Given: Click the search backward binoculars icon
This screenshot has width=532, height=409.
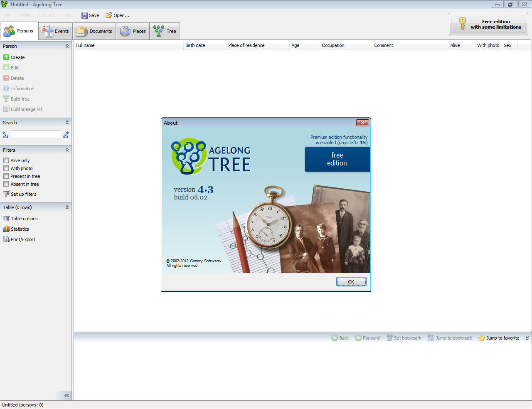Looking at the screenshot, I should [x=5, y=135].
